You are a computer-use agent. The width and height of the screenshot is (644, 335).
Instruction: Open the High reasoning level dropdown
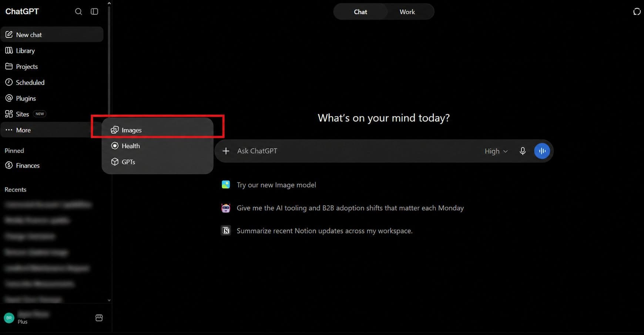click(496, 151)
